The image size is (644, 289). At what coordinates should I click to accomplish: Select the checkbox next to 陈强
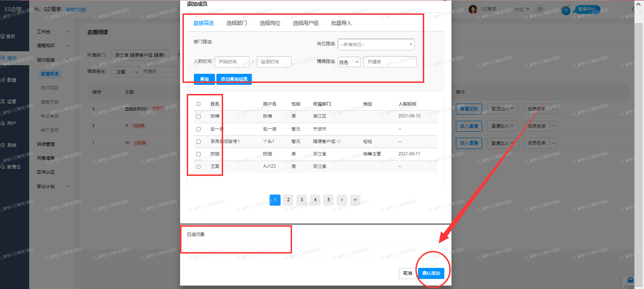[198, 154]
